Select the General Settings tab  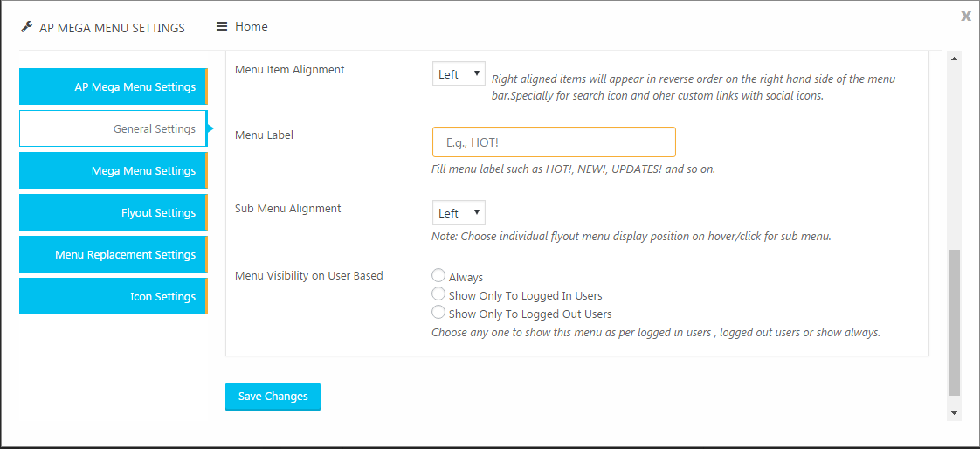pyautogui.click(x=114, y=128)
